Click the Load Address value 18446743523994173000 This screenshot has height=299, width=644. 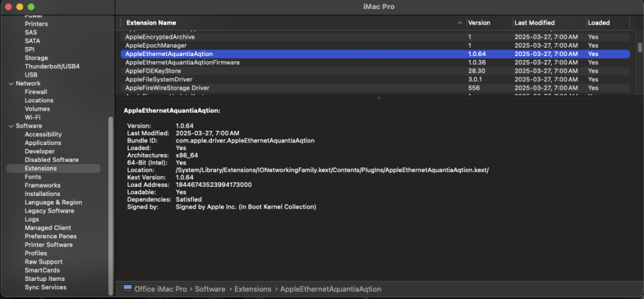(x=214, y=185)
